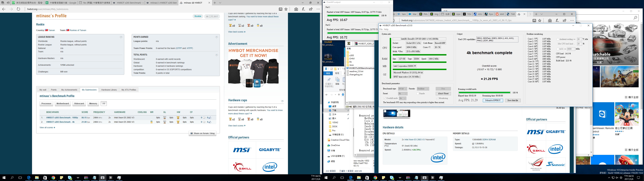Filter submissions by Memory

click(x=93, y=104)
